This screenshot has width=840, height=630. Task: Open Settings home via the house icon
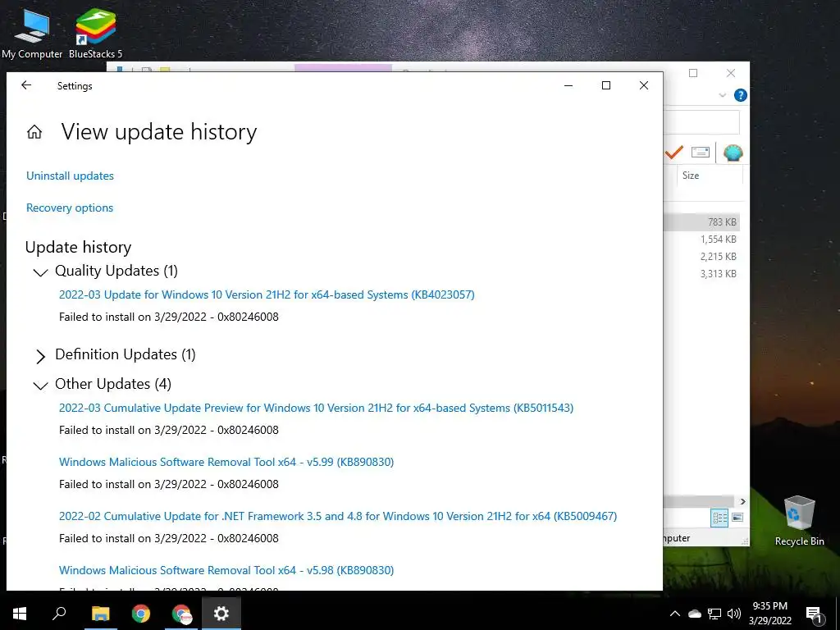pos(34,132)
